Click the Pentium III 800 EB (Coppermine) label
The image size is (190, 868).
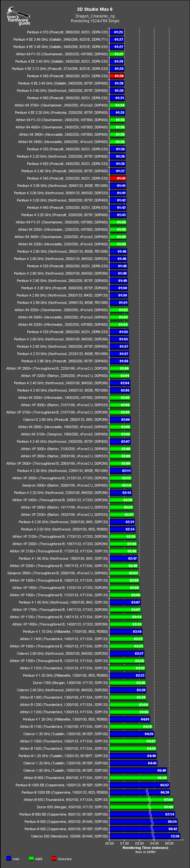point(64,814)
